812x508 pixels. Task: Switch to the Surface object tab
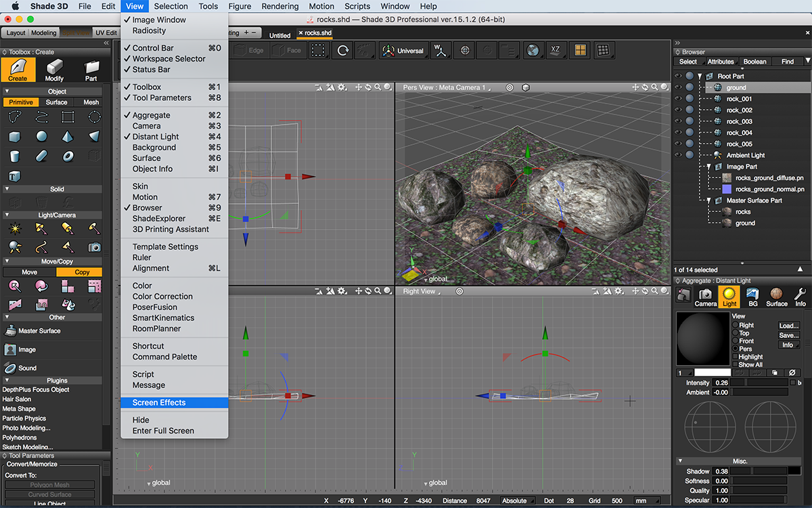click(57, 102)
